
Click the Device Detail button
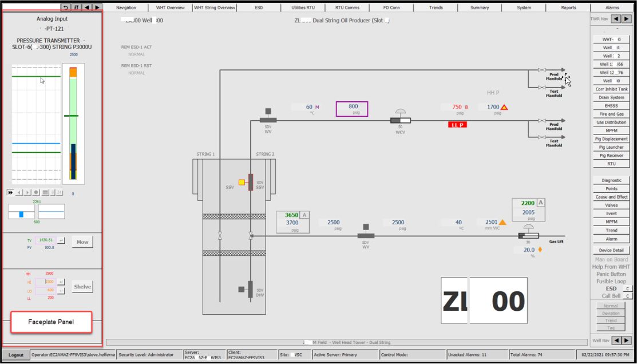611,250
